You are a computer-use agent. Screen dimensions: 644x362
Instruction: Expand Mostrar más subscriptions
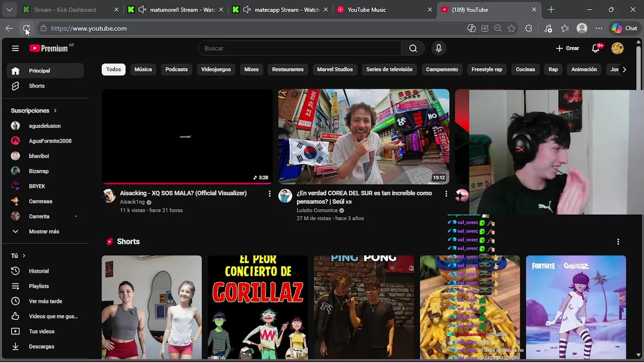coord(44,231)
